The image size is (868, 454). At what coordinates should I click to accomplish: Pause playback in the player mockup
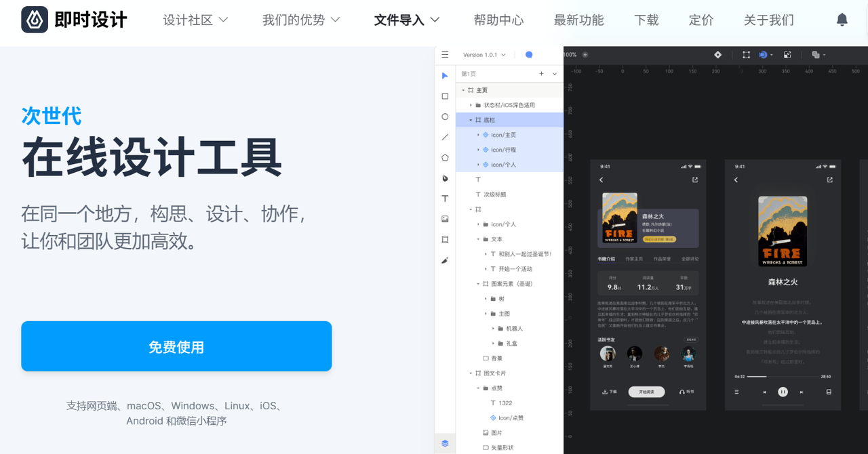(x=783, y=392)
